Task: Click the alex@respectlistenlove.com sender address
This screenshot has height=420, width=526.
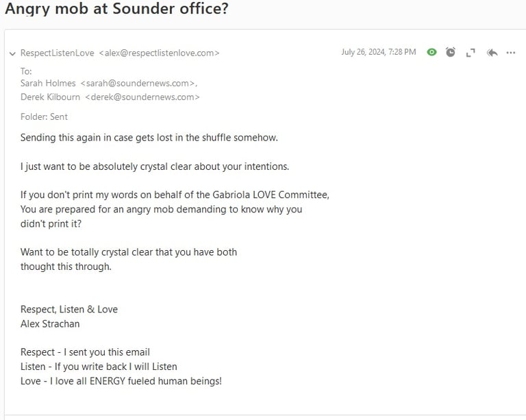Action: pyautogui.click(x=160, y=53)
